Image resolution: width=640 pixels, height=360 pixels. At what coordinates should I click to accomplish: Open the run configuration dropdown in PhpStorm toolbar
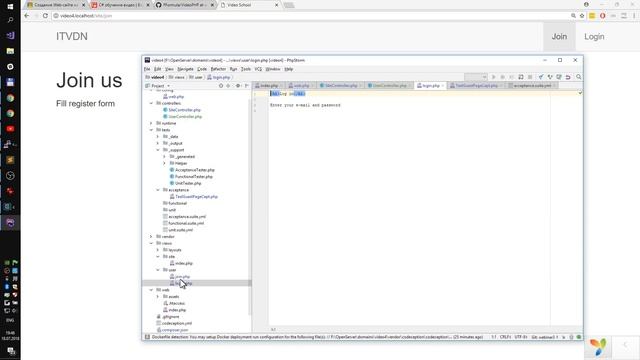[x=476, y=77]
